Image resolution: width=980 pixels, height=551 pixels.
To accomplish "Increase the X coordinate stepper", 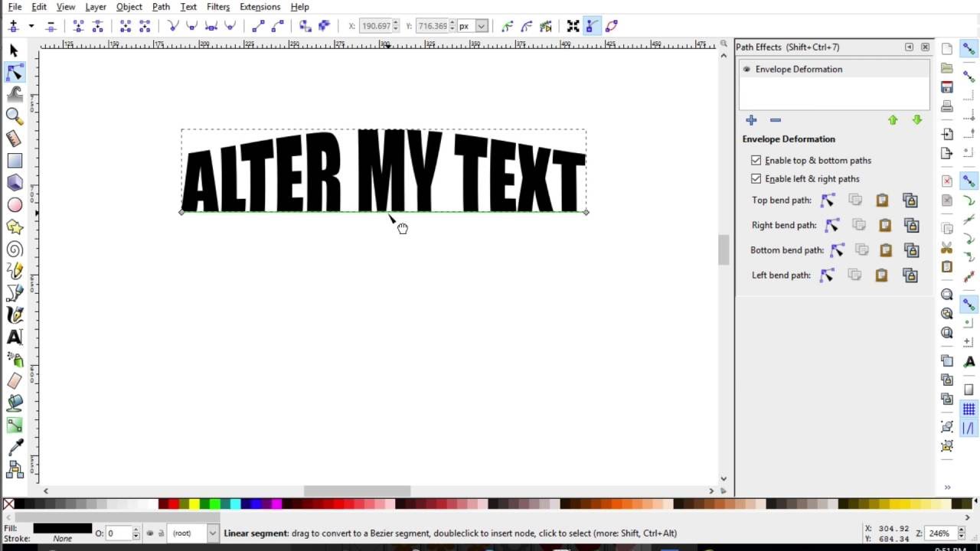I will pos(396,23).
